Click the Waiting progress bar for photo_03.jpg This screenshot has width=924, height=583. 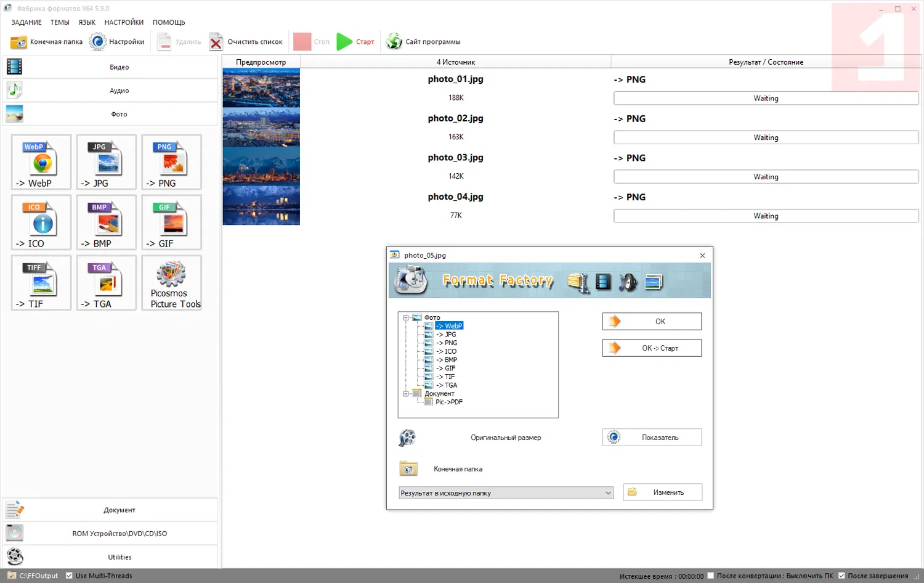click(766, 177)
